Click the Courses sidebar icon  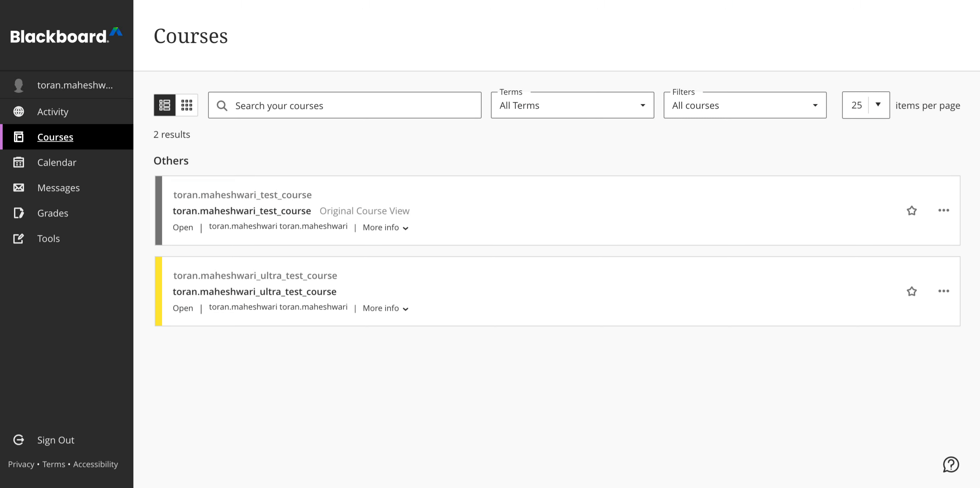click(19, 137)
